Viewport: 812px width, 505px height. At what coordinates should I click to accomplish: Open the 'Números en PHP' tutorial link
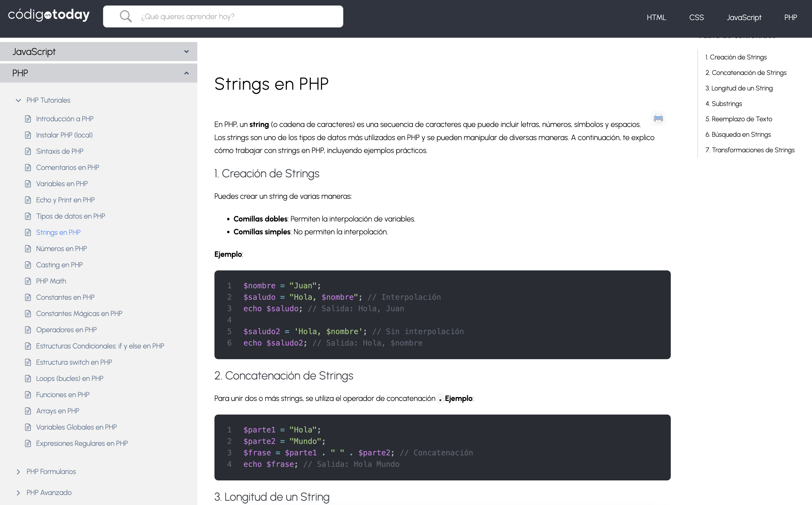point(61,248)
